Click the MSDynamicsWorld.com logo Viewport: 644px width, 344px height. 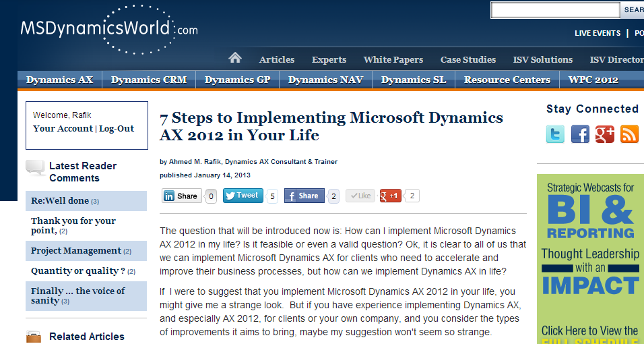coord(109,29)
